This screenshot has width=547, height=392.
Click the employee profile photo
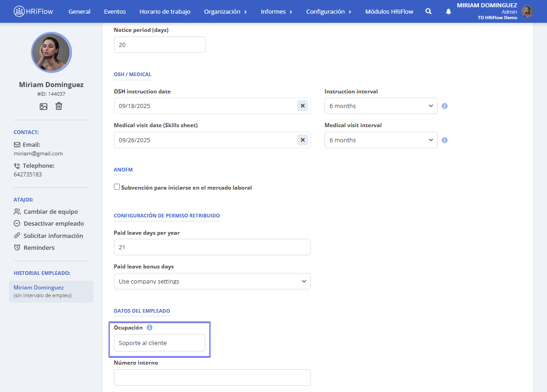coord(51,52)
